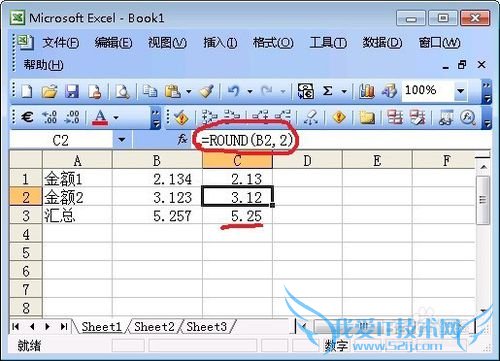The width and height of the screenshot is (500, 361).
Task: Activate the Format Painter brush
Action: [x=206, y=91]
